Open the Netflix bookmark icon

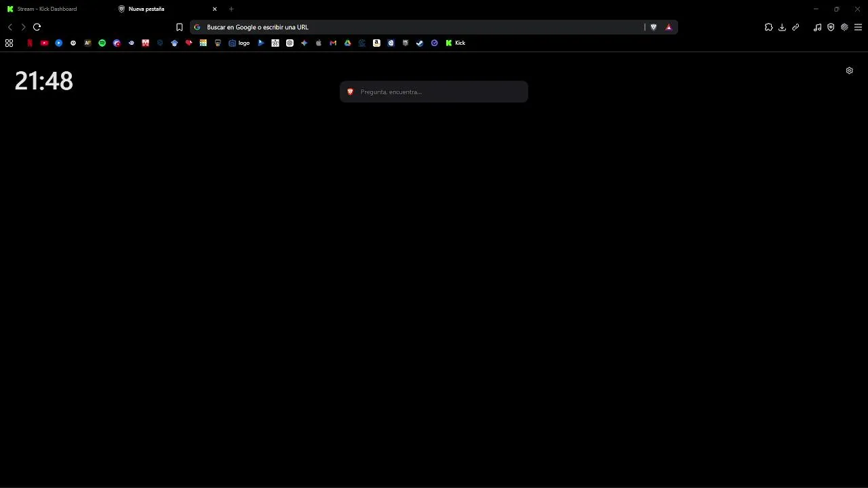tap(30, 43)
